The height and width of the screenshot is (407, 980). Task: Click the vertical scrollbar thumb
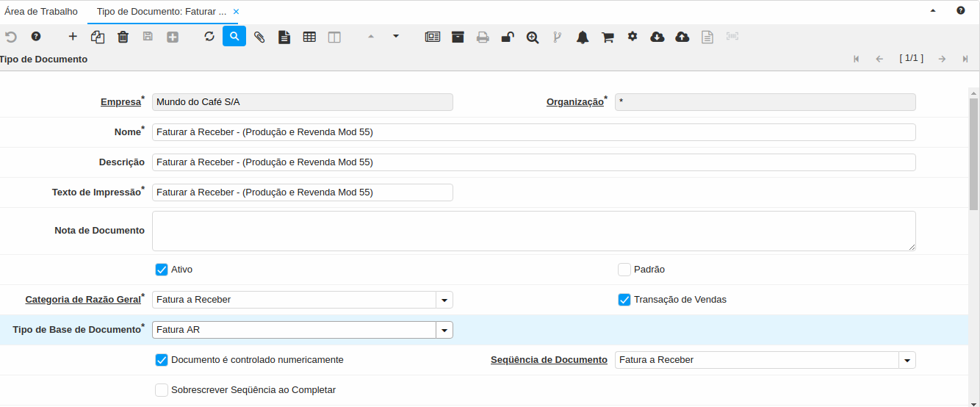click(x=974, y=154)
